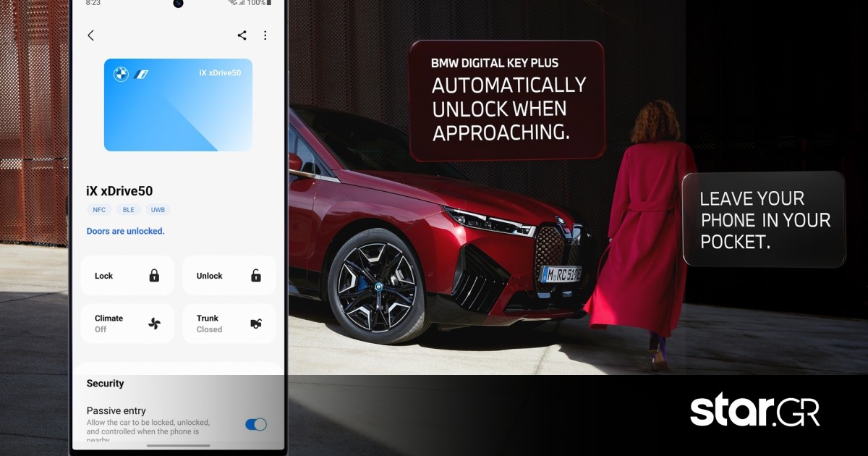The image size is (868, 456).
Task: Click 'LEAVE YOUR PHONE IN YOUR POCKET.' text
Action: click(x=765, y=220)
